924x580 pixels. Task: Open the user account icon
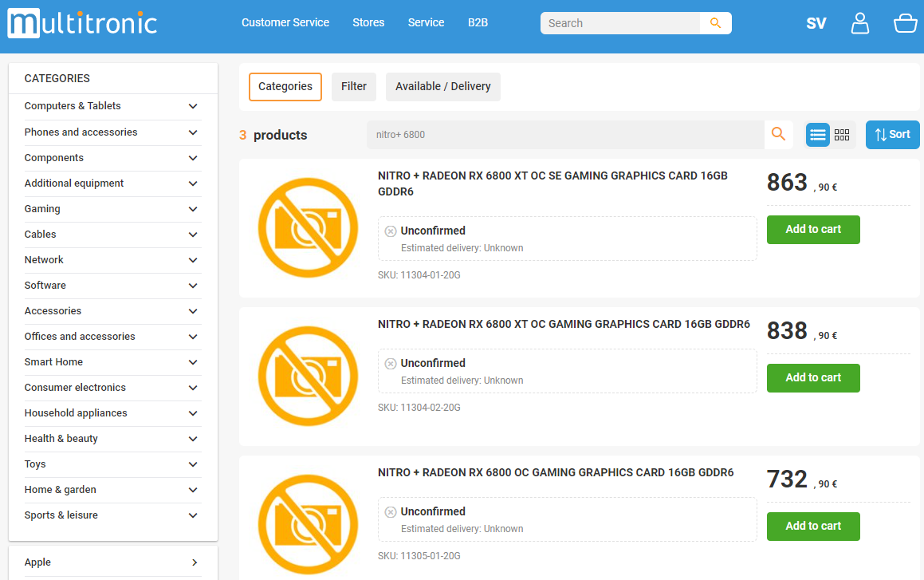[x=859, y=23]
